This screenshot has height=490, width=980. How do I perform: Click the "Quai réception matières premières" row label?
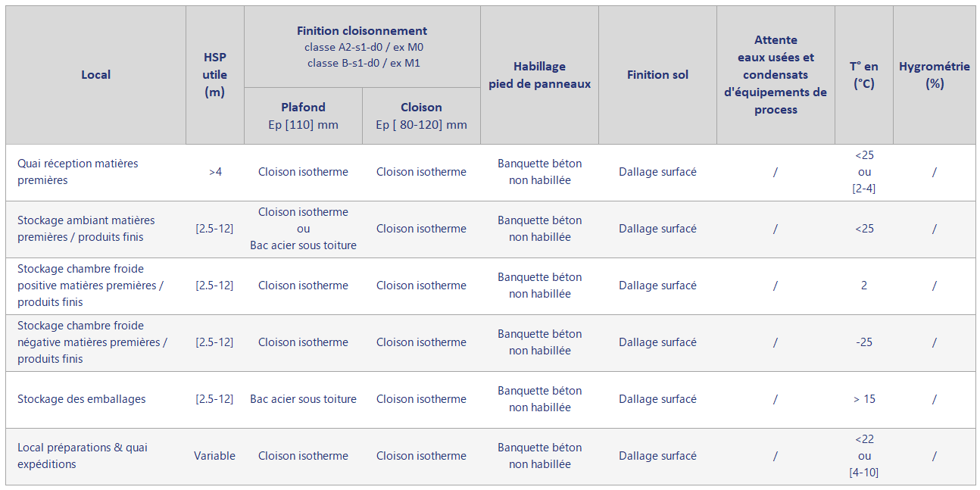[x=78, y=172]
